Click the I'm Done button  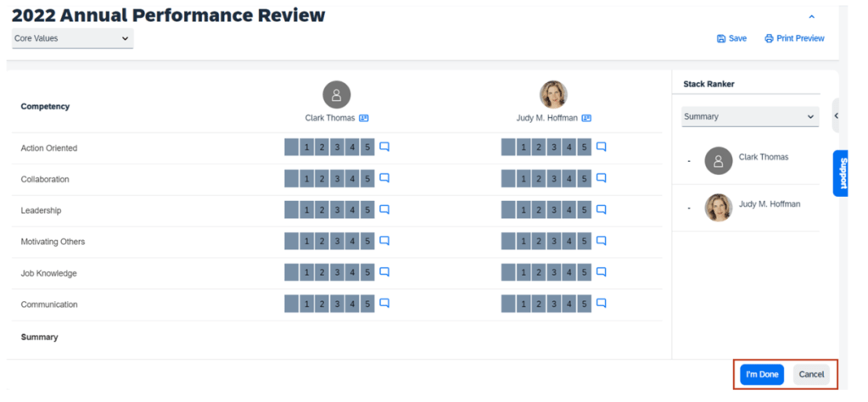(x=762, y=374)
